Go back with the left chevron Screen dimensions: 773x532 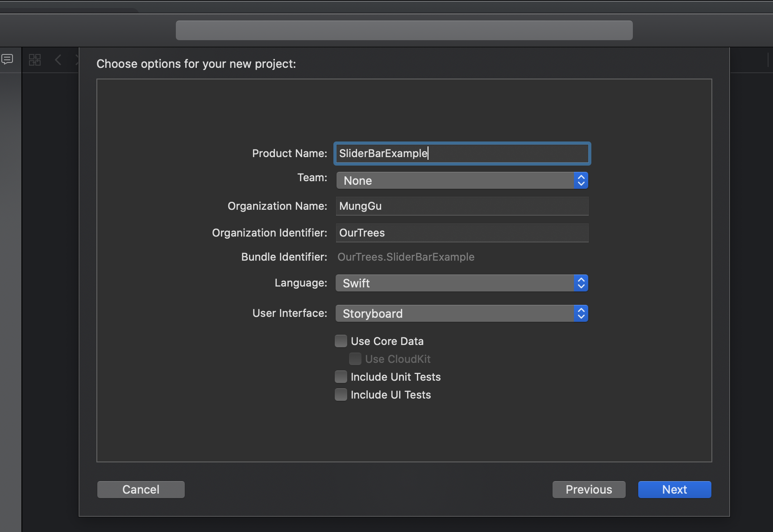[58, 60]
